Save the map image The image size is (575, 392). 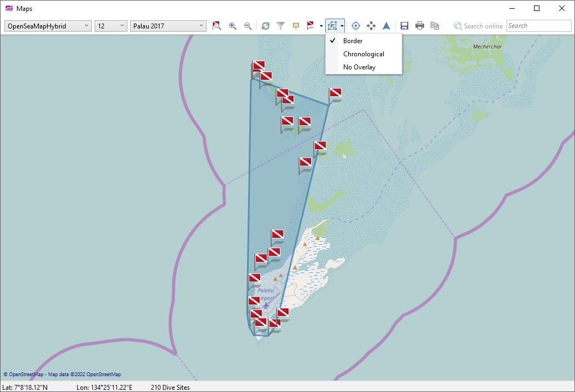coord(403,25)
